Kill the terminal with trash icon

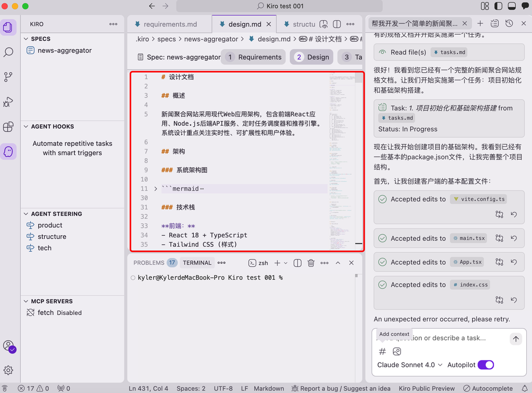[x=311, y=263]
